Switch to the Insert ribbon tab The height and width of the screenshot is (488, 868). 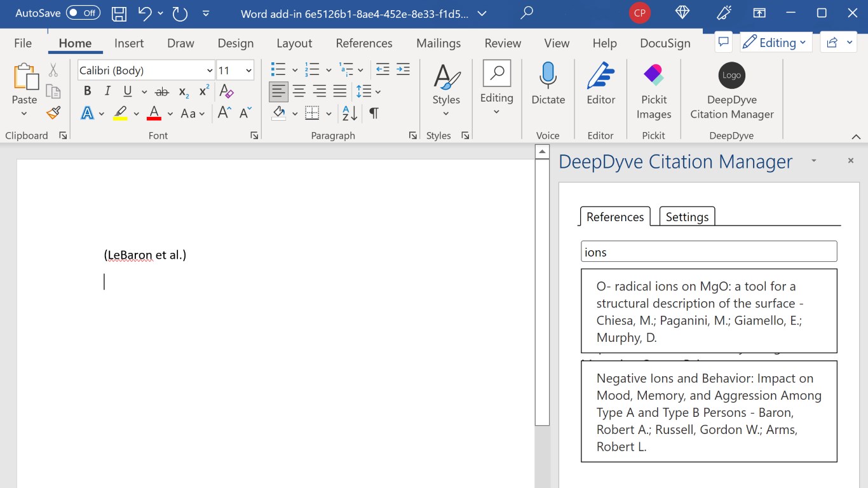click(129, 43)
